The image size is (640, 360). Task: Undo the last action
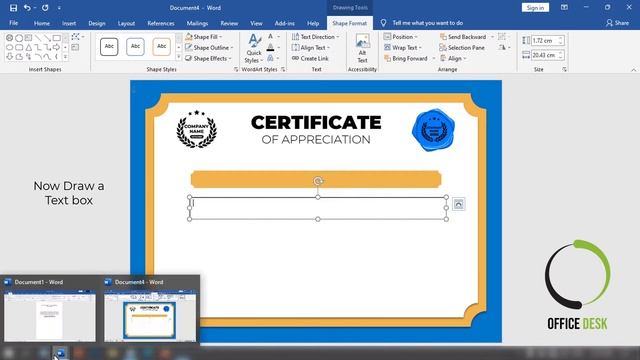coord(27,8)
